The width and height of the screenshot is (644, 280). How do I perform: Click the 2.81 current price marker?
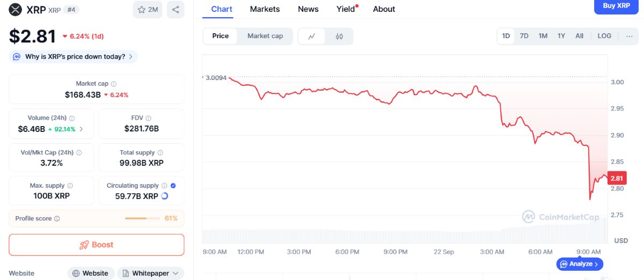[617, 178]
